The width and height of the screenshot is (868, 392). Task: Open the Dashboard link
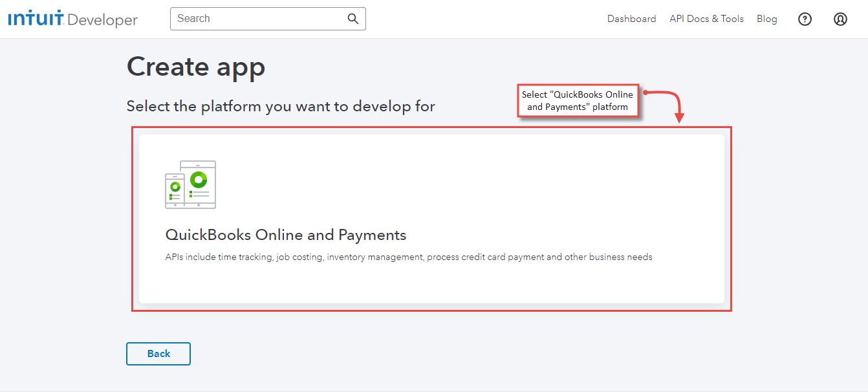tap(631, 19)
